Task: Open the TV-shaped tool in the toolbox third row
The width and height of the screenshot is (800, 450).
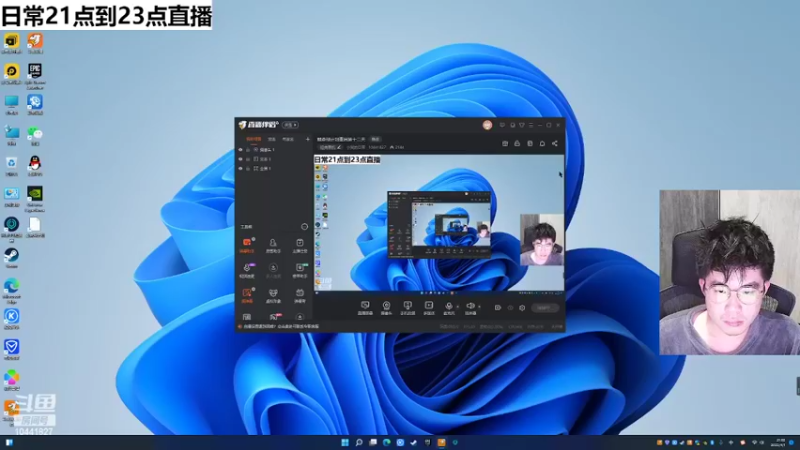Action: pyautogui.click(x=299, y=295)
